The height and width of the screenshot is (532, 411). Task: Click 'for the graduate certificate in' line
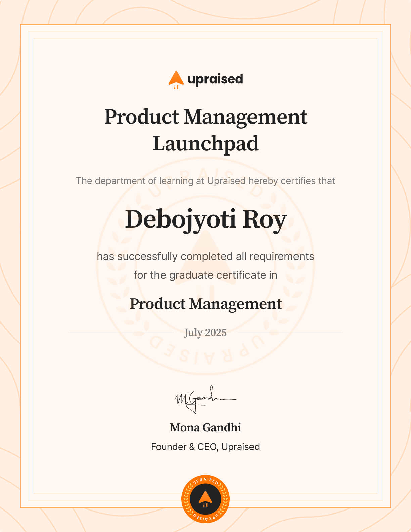[x=205, y=275]
